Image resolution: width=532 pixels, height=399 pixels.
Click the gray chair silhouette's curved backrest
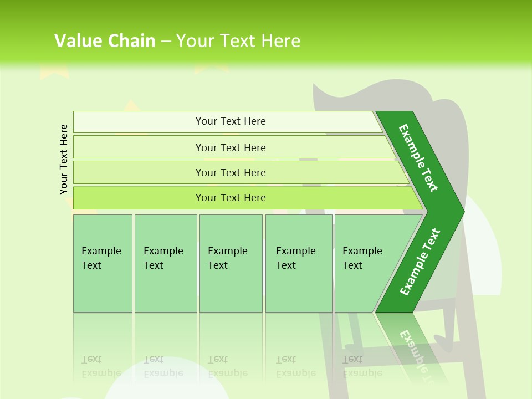pyautogui.click(x=390, y=99)
